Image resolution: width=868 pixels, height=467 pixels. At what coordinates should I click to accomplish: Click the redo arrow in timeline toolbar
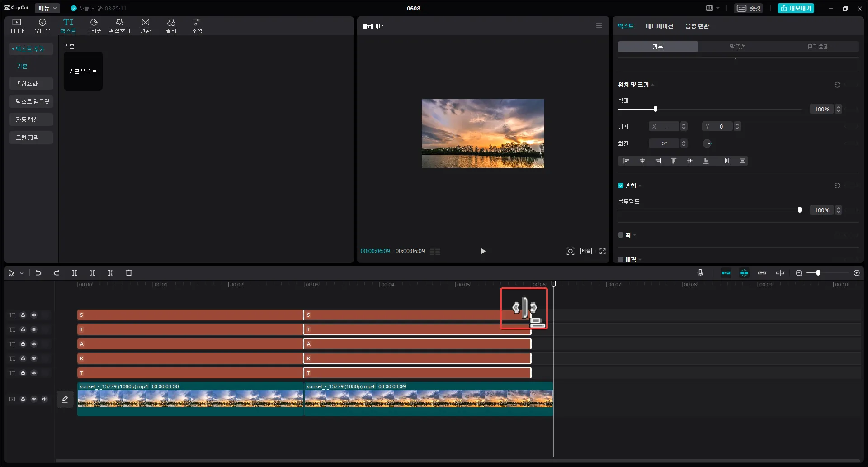[57, 273]
